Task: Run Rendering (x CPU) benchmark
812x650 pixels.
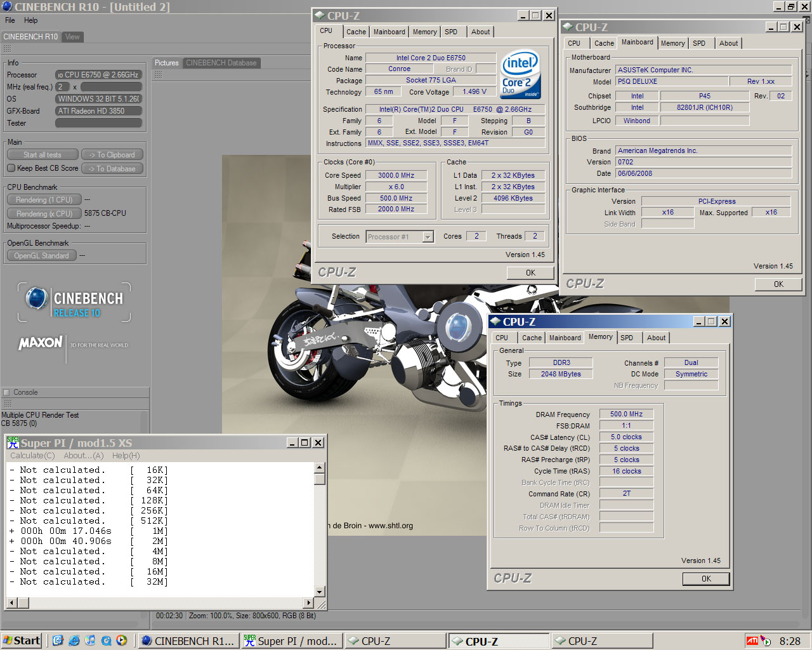Action: pos(44,214)
